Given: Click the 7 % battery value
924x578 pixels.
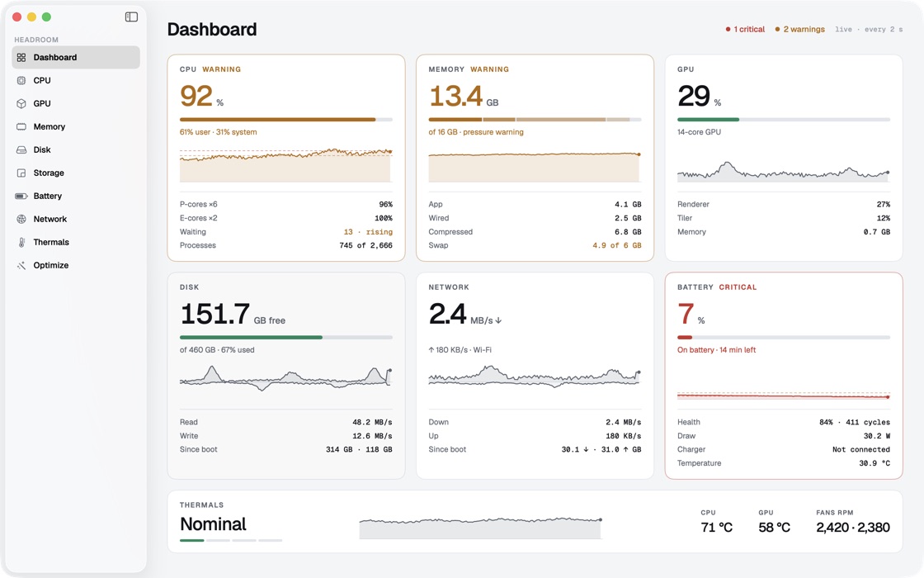Looking at the screenshot, I should [691, 314].
